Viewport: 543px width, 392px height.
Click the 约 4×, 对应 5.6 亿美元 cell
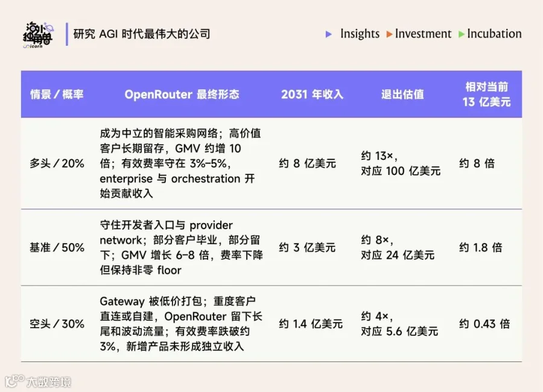click(x=399, y=324)
